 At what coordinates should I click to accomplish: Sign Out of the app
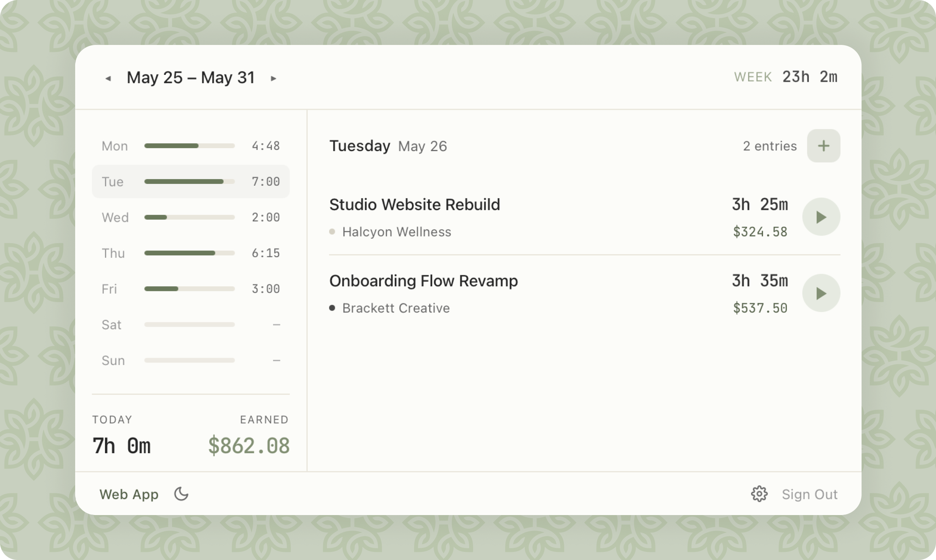point(810,494)
